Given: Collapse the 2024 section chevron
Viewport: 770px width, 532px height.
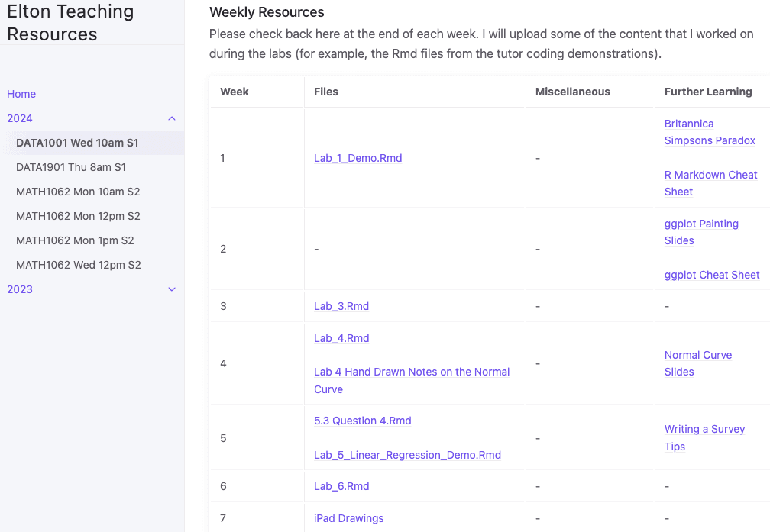Looking at the screenshot, I should pyautogui.click(x=172, y=118).
